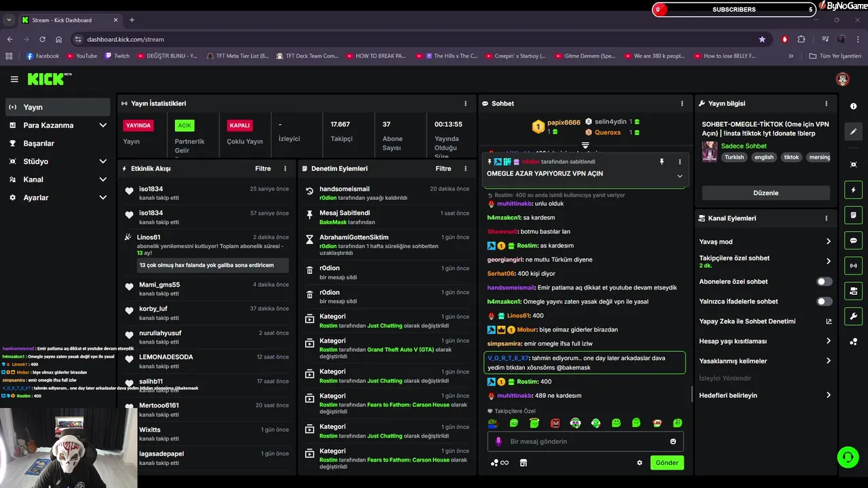Open Takipçilere özel sohbet settings
This screenshot has height=488, width=868.
[x=765, y=261]
